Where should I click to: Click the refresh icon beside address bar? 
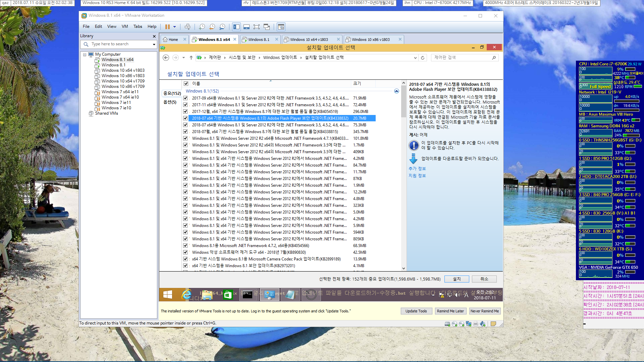(423, 58)
